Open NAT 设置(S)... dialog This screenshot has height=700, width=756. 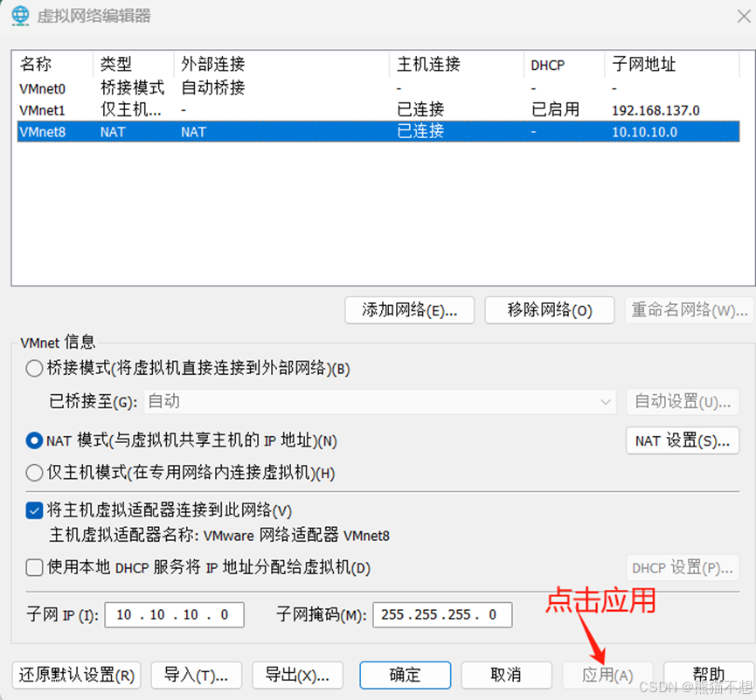point(683,440)
